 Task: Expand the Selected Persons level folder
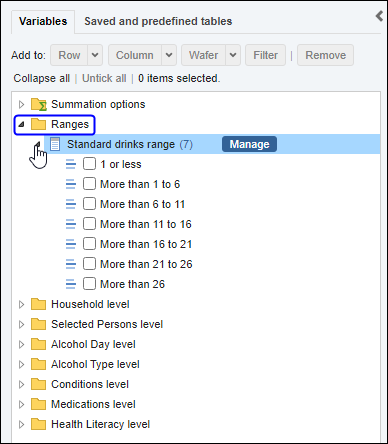tap(21, 324)
